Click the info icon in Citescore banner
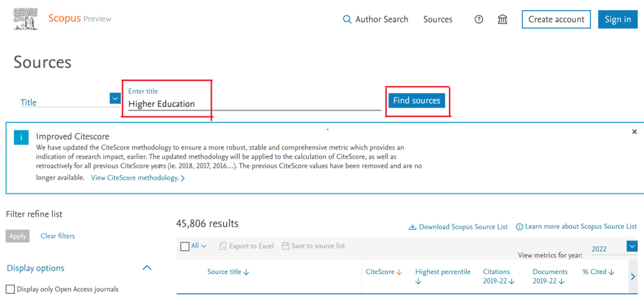This screenshot has height=299, width=644. pos(21,138)
